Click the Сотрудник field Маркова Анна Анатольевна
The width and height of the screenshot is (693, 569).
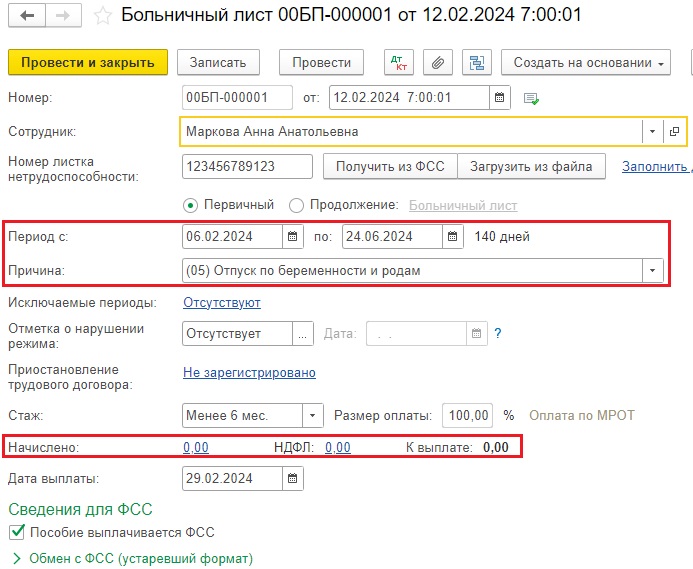tap(411, 132)
